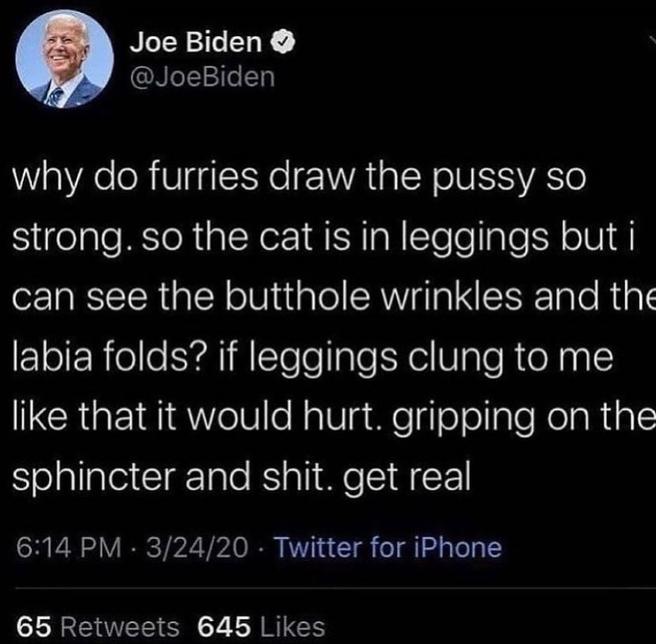Image resolution: width=656 pixels, height=644 pixels.
Task: Click the tweet line starting "why do furries"
Action: click(299, 179)
